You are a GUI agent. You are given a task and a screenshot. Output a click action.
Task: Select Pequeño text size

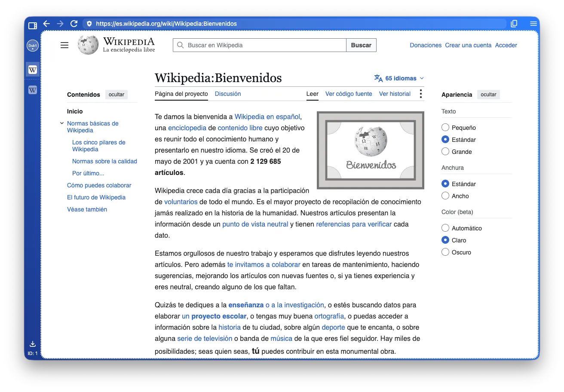tap(445, 128)
